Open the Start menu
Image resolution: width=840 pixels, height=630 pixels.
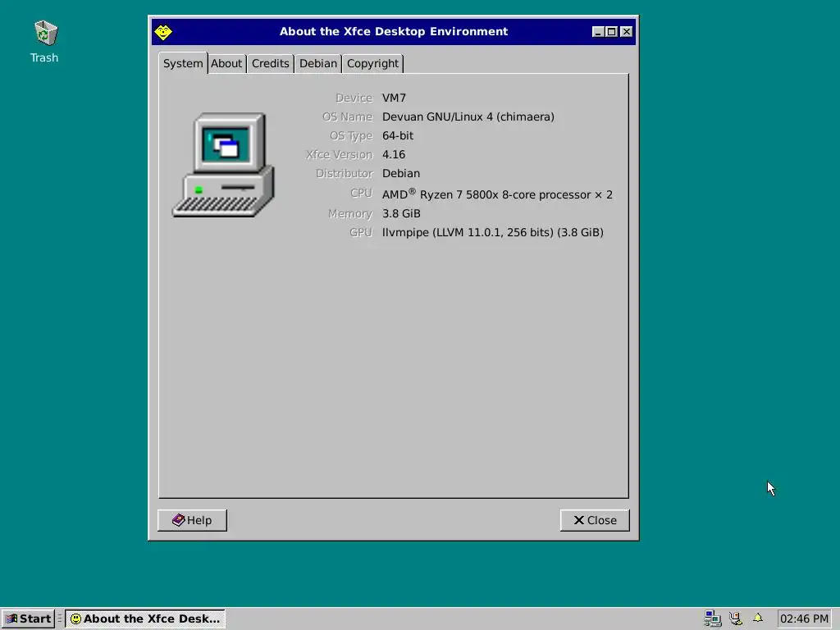(x=28, y=619)
